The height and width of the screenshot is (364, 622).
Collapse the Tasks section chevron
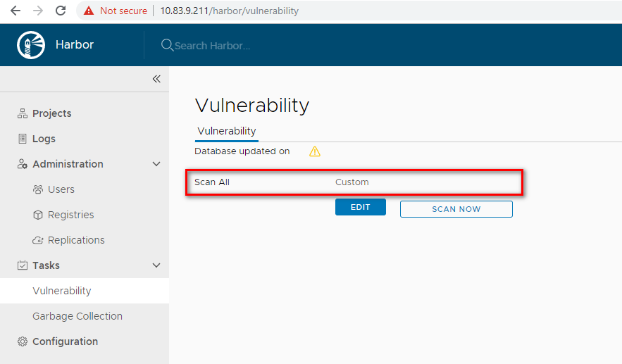click(x=156, y=265)
